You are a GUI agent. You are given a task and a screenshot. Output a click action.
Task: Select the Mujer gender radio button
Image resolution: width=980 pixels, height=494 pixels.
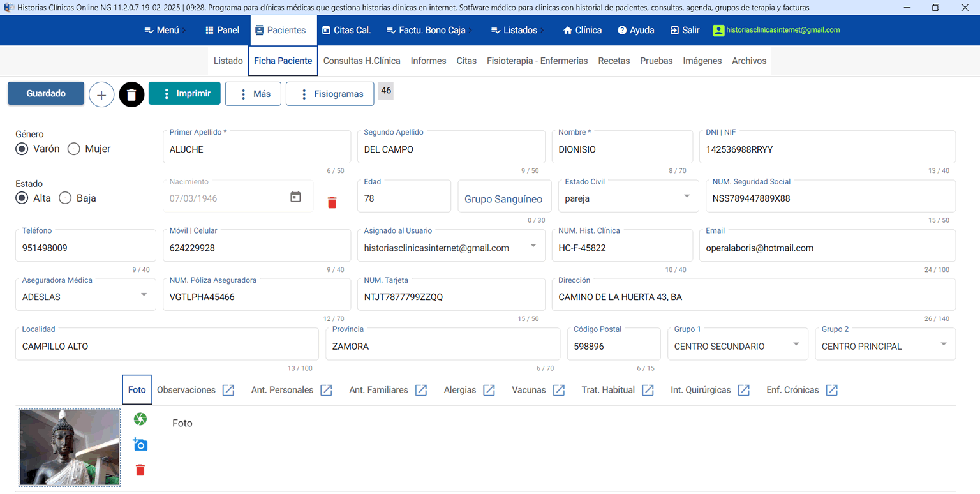(x=74, y=149)
